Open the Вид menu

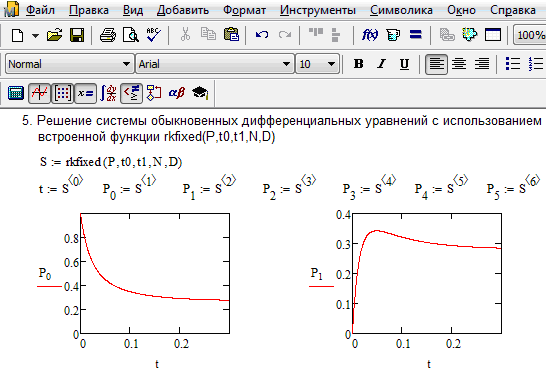(133, 10)
